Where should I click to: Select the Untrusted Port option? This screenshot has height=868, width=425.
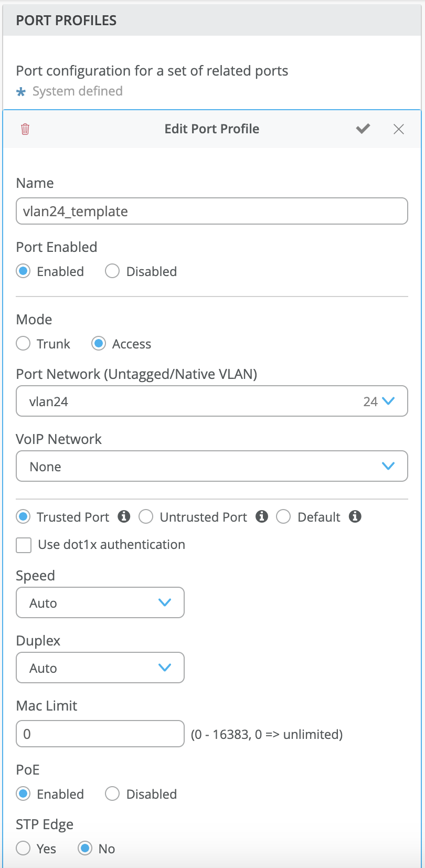click(146, 517)
